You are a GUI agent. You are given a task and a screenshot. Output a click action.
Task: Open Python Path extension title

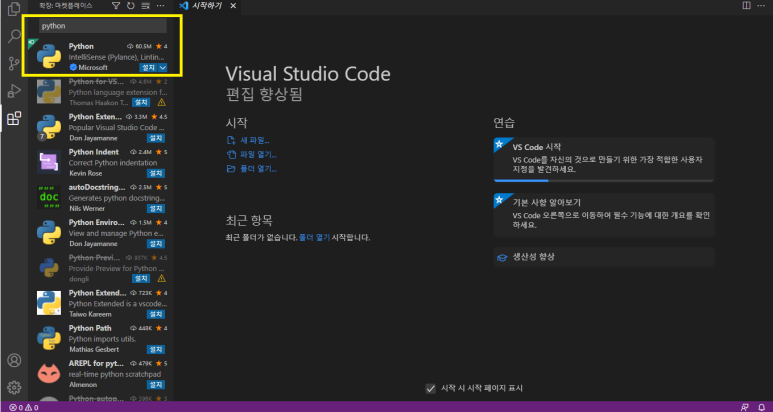click(x=90, y=328)
